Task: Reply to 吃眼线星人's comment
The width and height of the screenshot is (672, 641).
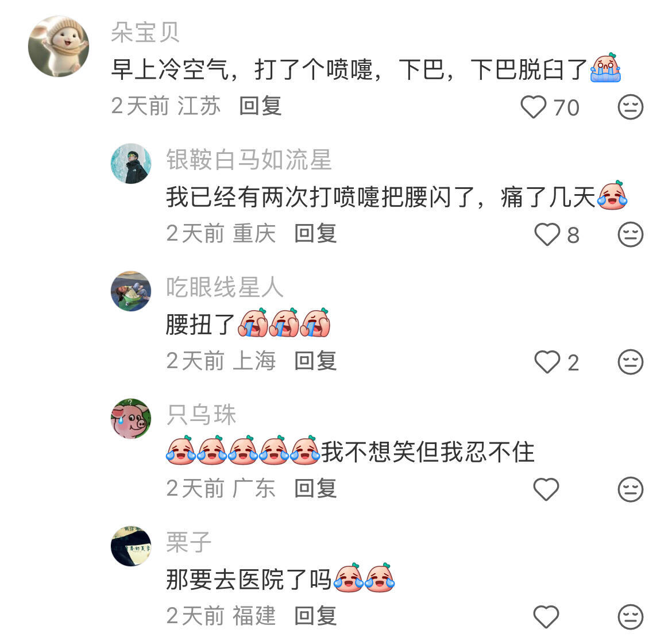Action: point(315,361)
